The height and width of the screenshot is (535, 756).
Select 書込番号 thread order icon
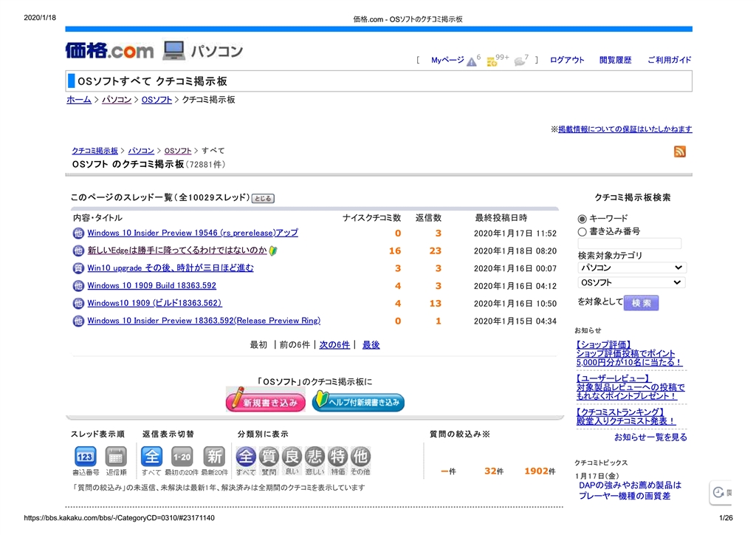pyautogui.click(x=86, y=457)
